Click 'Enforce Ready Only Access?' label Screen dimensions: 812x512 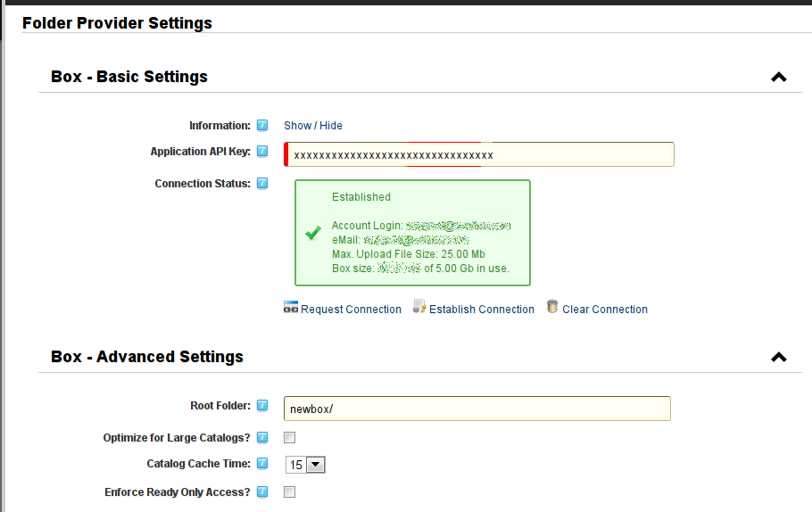[177, 491]
